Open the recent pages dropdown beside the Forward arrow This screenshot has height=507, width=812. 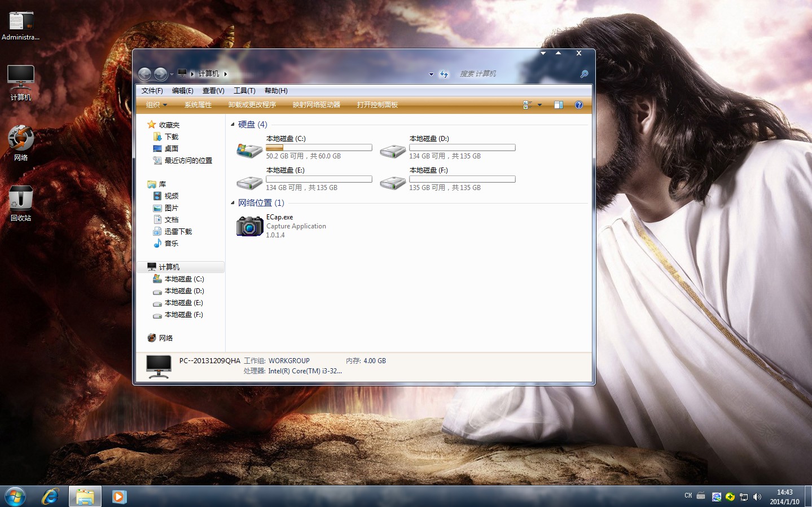click(x=172, y=74)
